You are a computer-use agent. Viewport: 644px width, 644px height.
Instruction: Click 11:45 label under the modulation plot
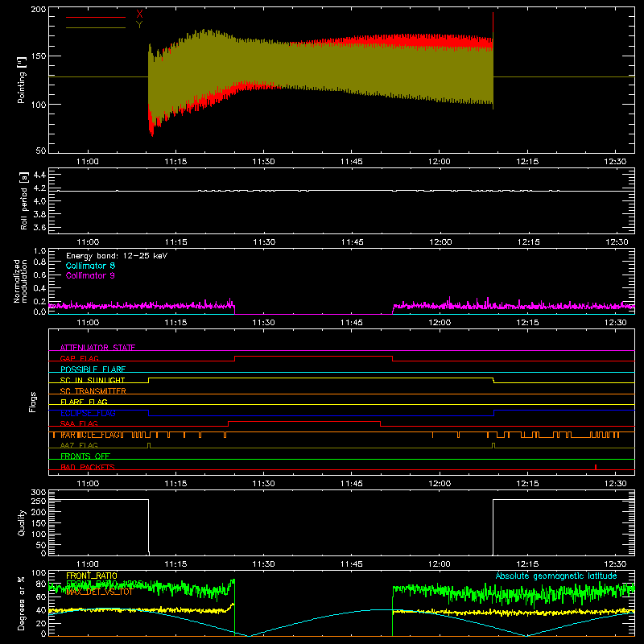352,323
